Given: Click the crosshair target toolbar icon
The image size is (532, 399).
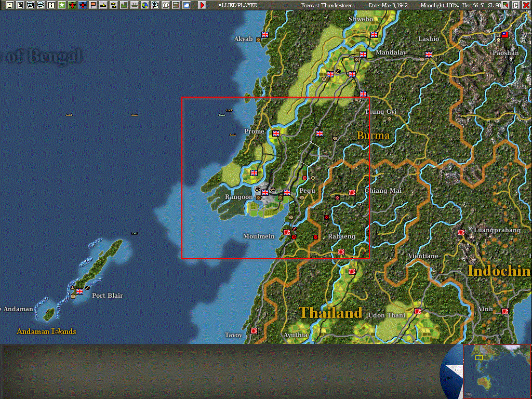Looking at the screenshot, I should [155, 5].
